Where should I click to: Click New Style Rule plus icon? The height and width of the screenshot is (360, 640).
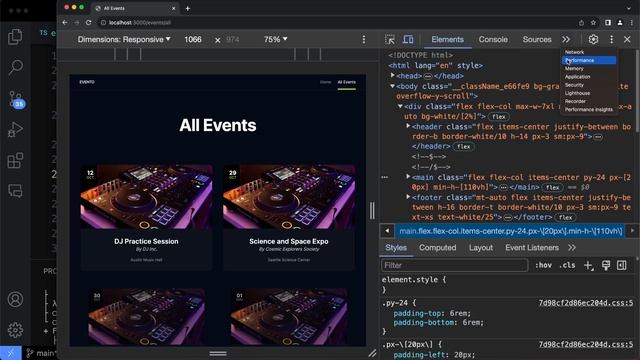[588, 265]
